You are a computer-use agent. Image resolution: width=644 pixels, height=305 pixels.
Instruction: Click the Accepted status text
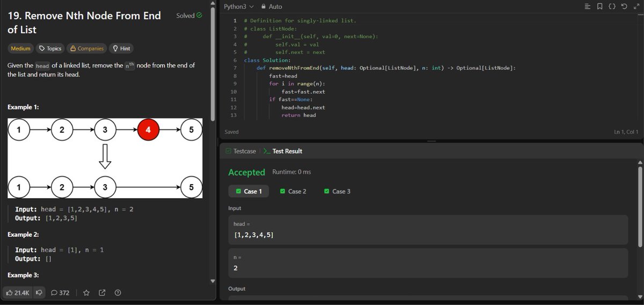tap(246, 172)
